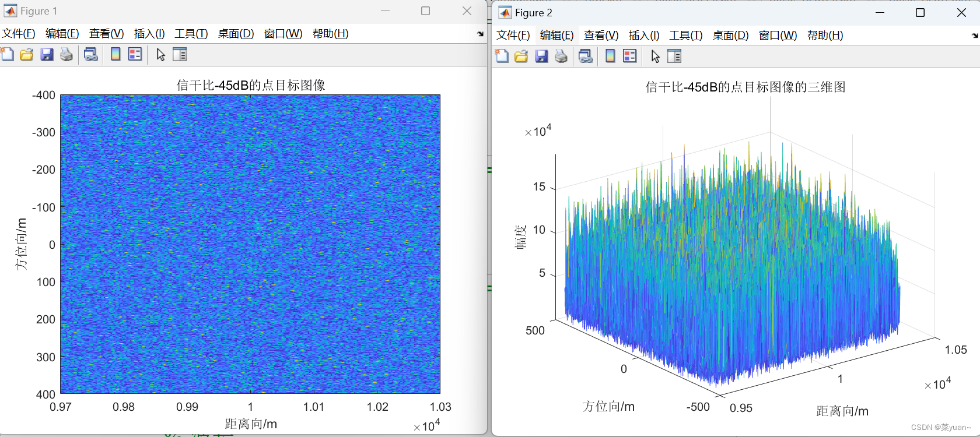Maximize the Figure 2 window
Image resolution: width=980 pixels, height=437 pixels.
(920, 12)
